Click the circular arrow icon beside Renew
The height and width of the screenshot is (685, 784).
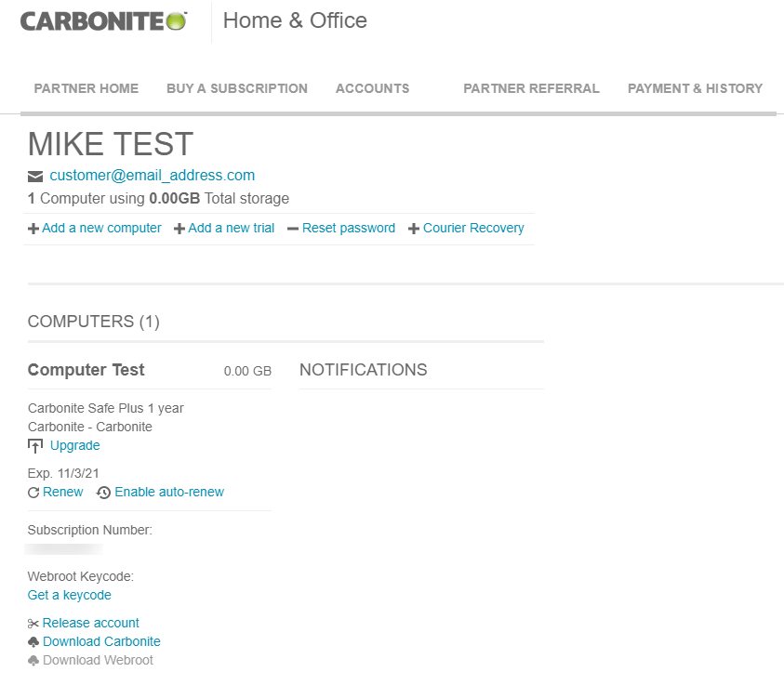[33, 492]
